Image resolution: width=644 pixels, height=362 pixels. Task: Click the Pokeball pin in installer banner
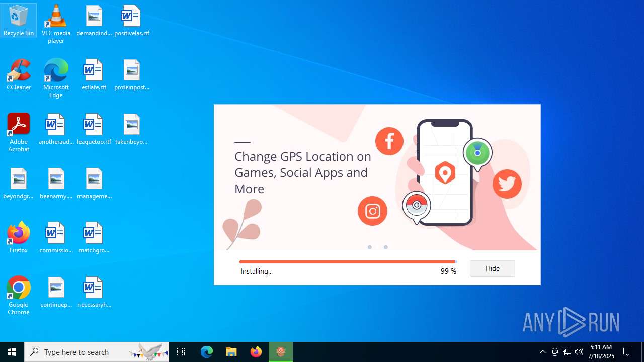point(417,207)
